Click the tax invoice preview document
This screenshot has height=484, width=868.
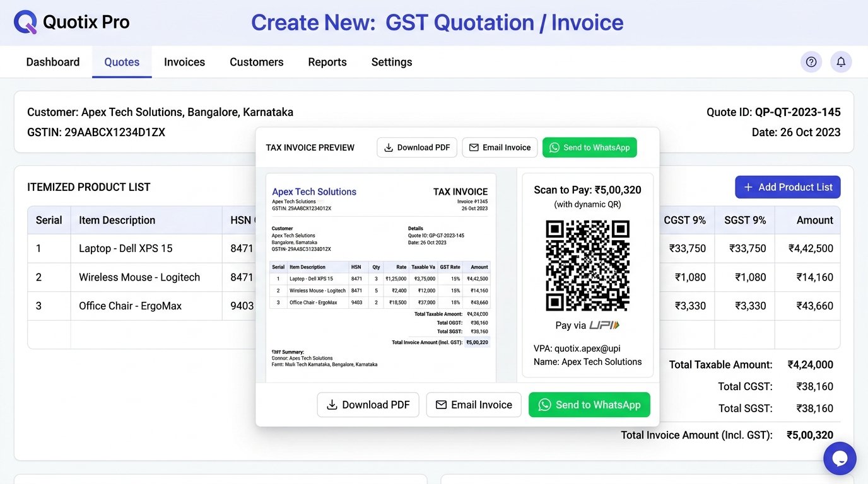coord(381,278)
